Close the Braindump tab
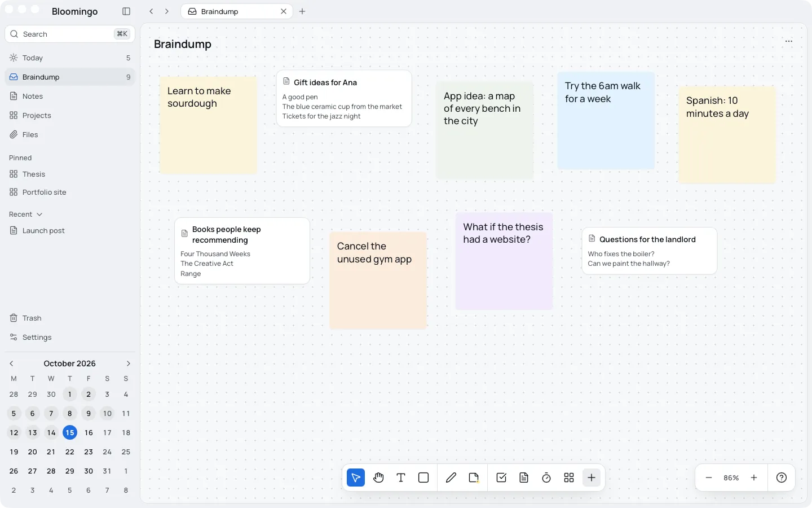 (x=284, y=11)
